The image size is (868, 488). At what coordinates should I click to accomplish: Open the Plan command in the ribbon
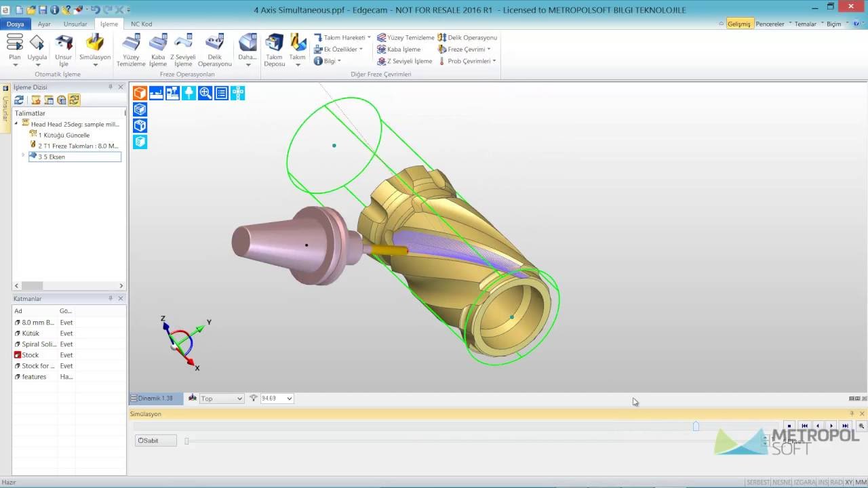[x=14, y=49]
